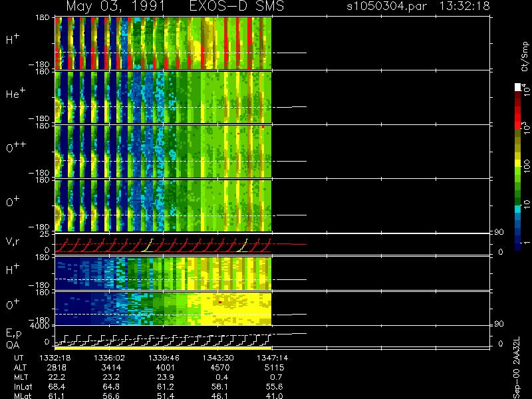Click the MLT value '23.9'
532x399 pixels.
pyautogui.click(x=166, y=377)
